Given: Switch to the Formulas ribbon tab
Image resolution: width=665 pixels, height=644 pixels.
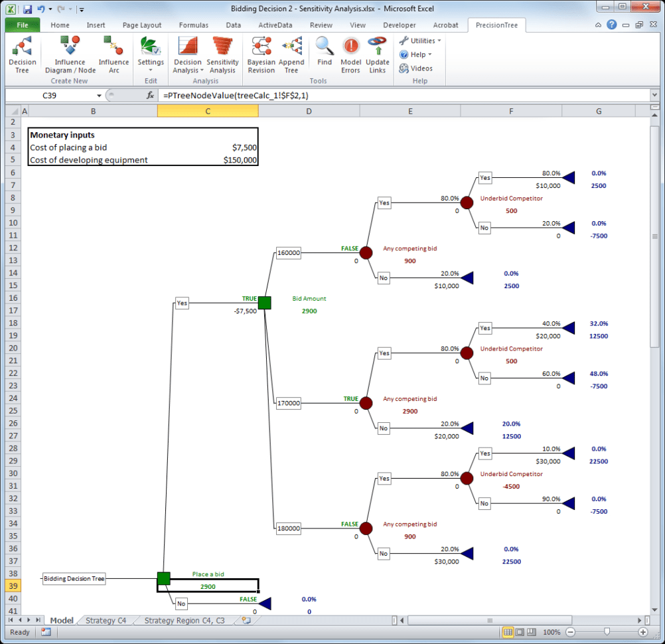Looking at the screenshot, I should pyautogui.click(x=193, y=25).
